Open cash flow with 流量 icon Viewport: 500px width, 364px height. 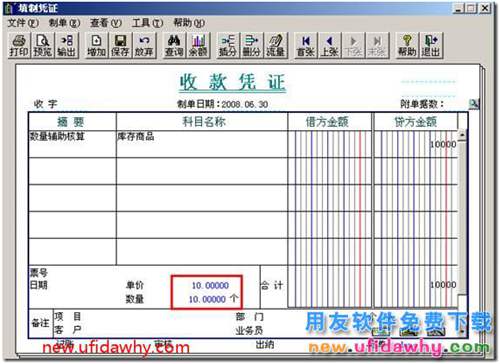pyautogui.click(x=276, y=45)
